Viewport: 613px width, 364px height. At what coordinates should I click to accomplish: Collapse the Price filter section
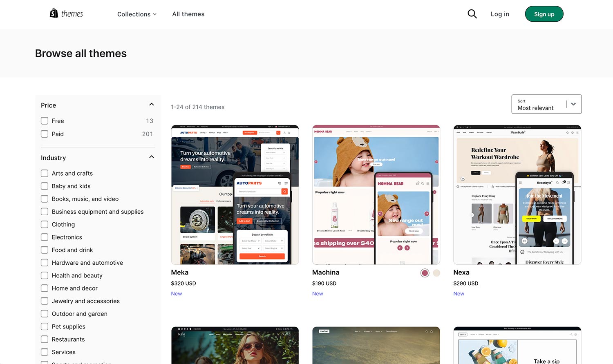click(x=152, y=105)
